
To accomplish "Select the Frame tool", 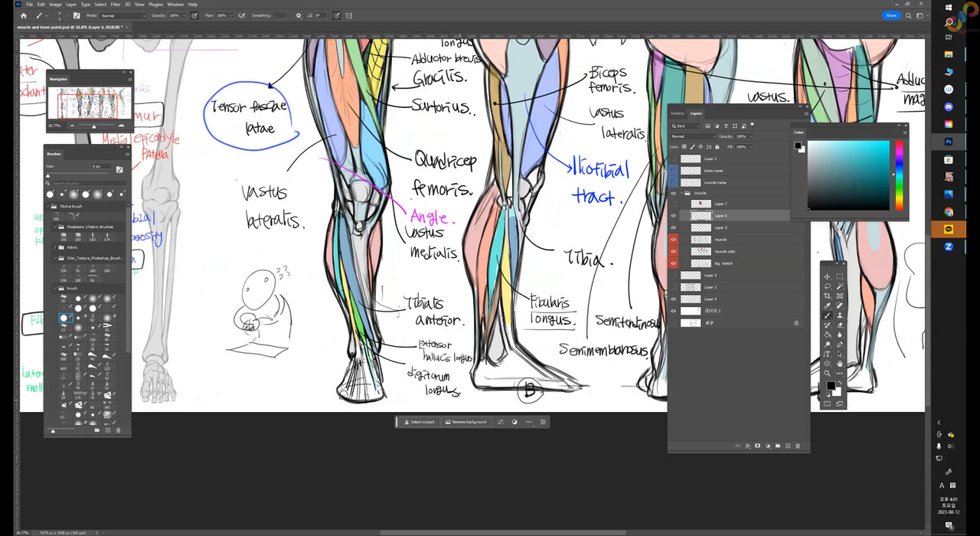I will [x=840, y=296].
